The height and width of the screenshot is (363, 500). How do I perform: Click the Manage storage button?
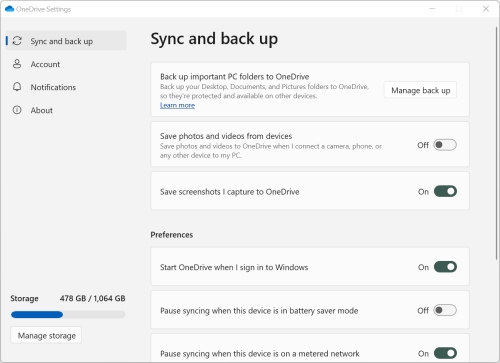coord(46,335)
